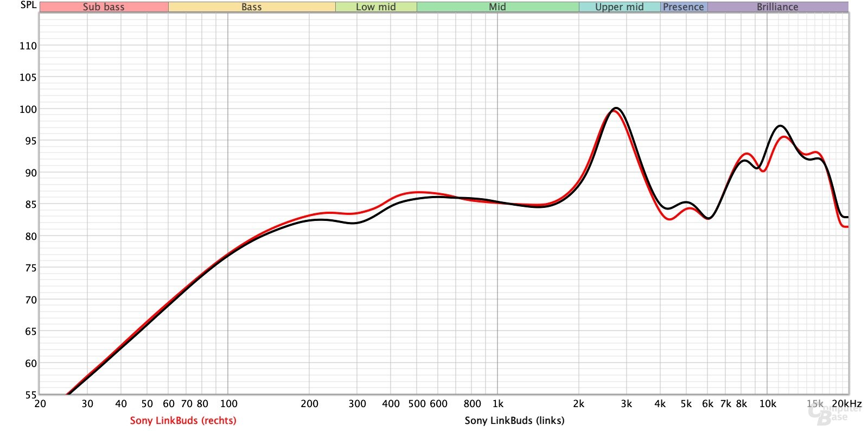Click the 6k frequency axis label
Viewport: 868px width, 431px height.
tap(708, 404)
